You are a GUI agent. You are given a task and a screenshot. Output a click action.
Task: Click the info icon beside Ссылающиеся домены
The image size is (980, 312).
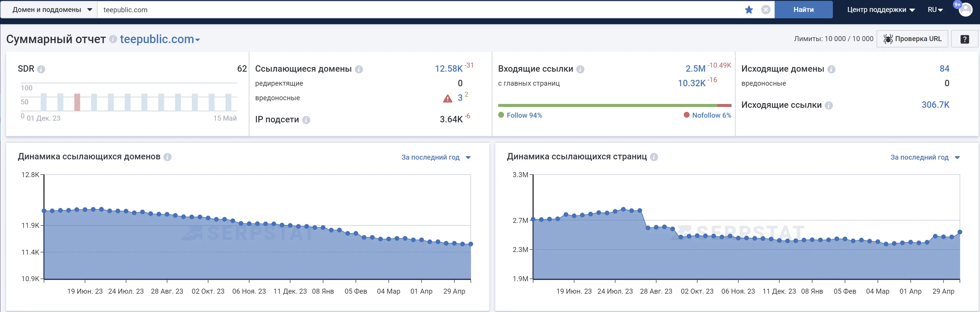pos(359,69)
